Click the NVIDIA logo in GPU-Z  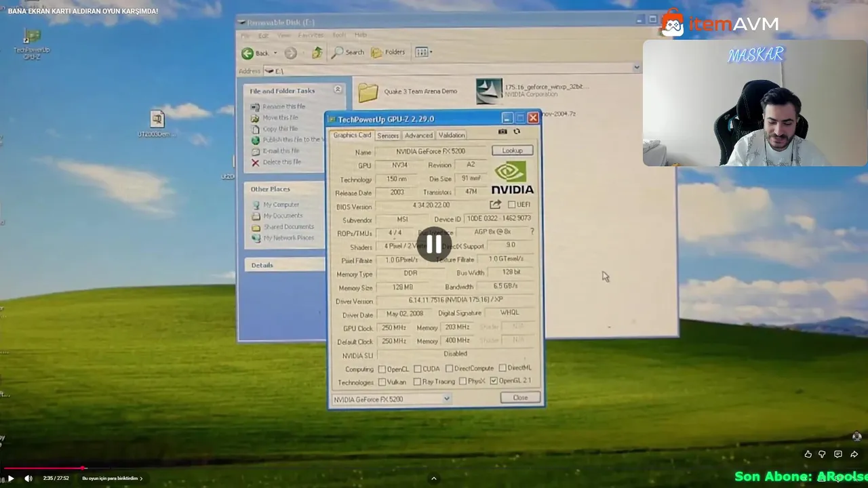(x=512, y=178)
